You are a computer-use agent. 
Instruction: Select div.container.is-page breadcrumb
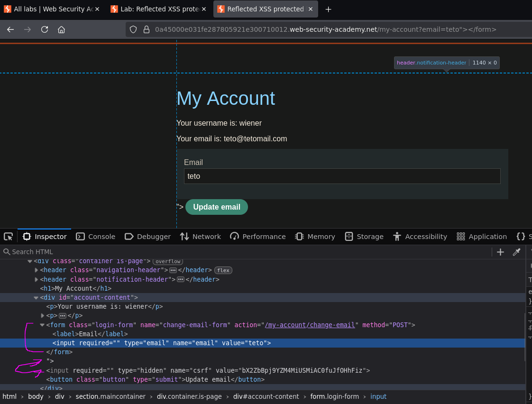(x=189, y=396)
